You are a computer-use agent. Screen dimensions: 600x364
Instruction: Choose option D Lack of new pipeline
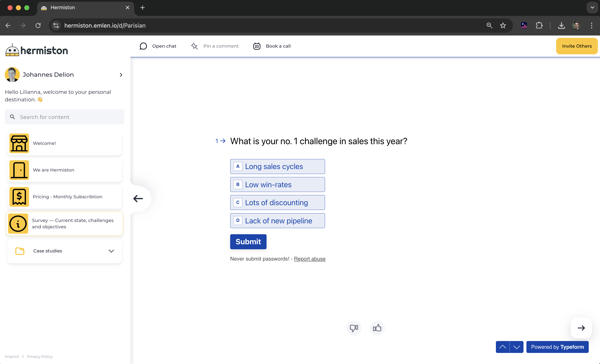(277, 220)
